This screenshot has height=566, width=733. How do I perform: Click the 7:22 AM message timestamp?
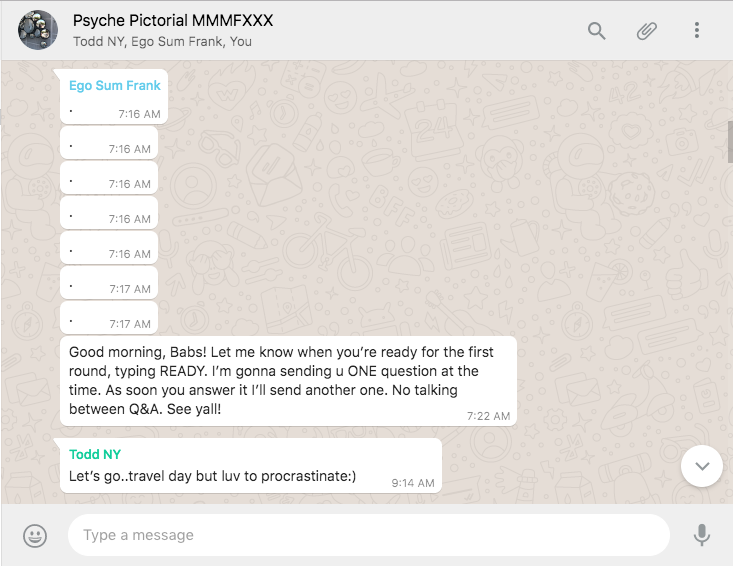[488, 416]
